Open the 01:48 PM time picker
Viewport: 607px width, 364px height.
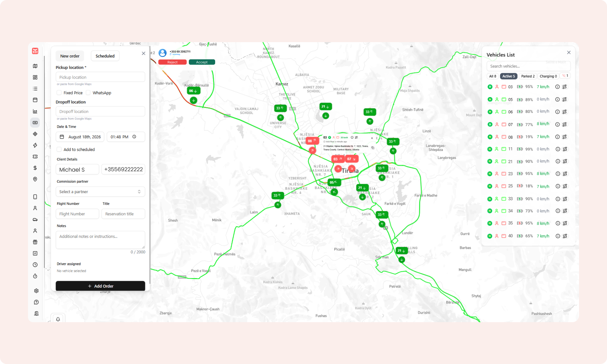point(126,137)
